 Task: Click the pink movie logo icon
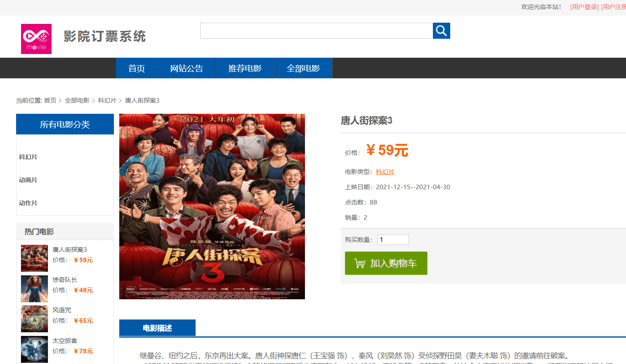click(x=36, y=39)
